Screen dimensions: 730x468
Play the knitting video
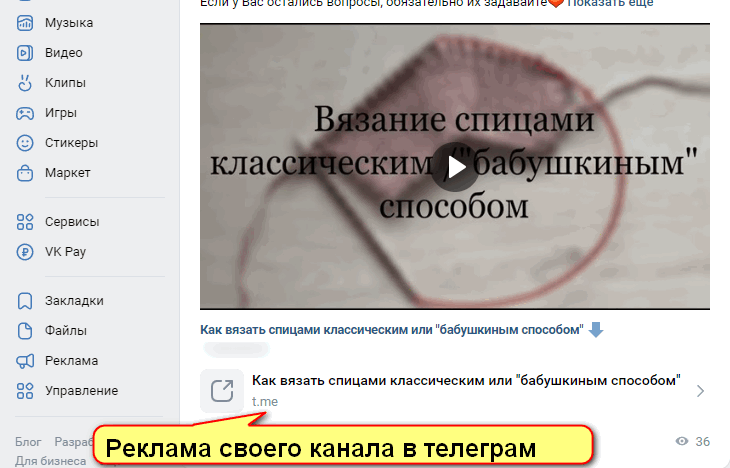[x=455, y=167]
